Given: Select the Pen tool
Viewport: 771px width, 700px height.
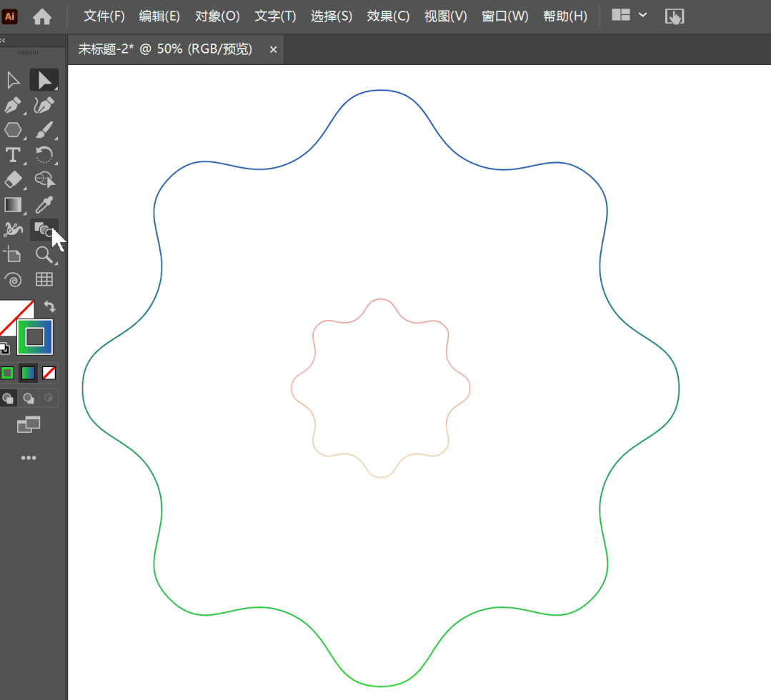Looking at the screenshot, I should pos(14,105).
